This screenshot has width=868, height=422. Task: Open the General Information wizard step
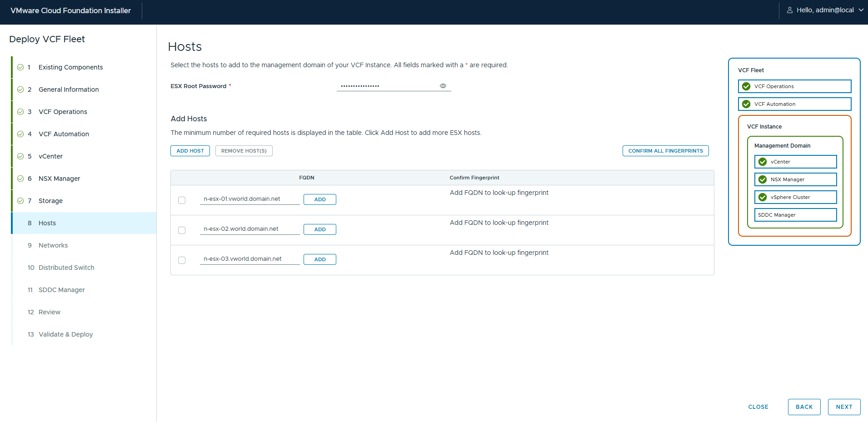point(69,89)
